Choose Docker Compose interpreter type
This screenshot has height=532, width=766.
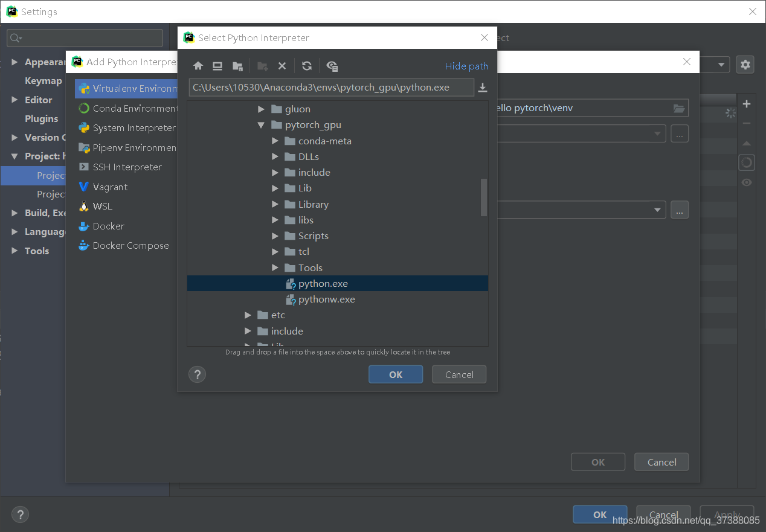coord(126,246)
